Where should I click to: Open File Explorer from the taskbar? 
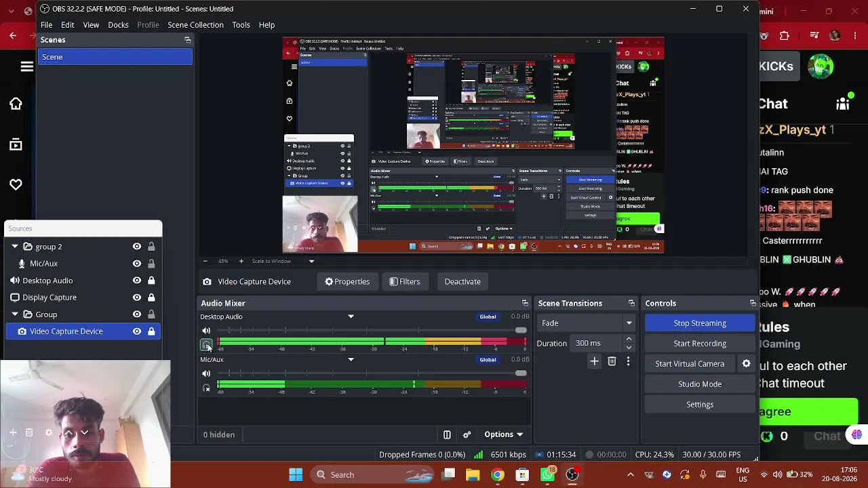473,474
